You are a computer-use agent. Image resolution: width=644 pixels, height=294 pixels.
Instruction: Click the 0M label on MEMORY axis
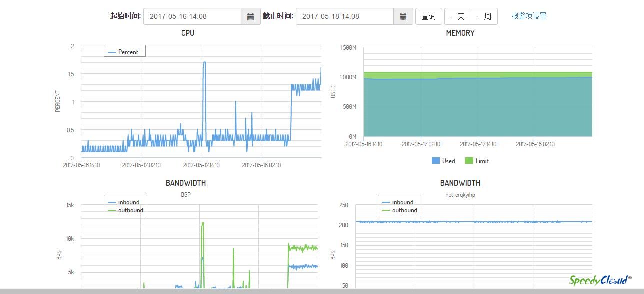[352, 136]
